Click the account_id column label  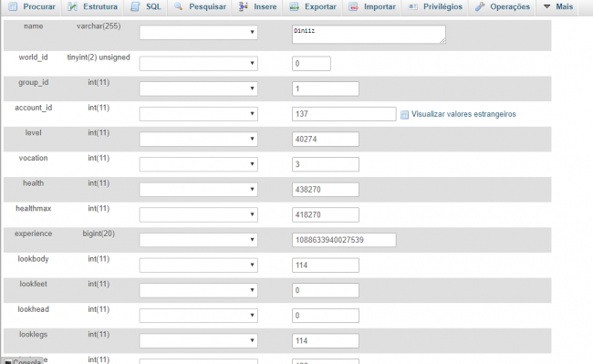pyautogui.click(x=33, y=108)
